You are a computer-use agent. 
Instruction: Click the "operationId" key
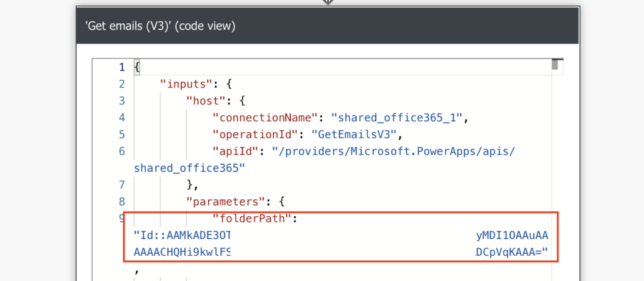click(x=257, y=135)
